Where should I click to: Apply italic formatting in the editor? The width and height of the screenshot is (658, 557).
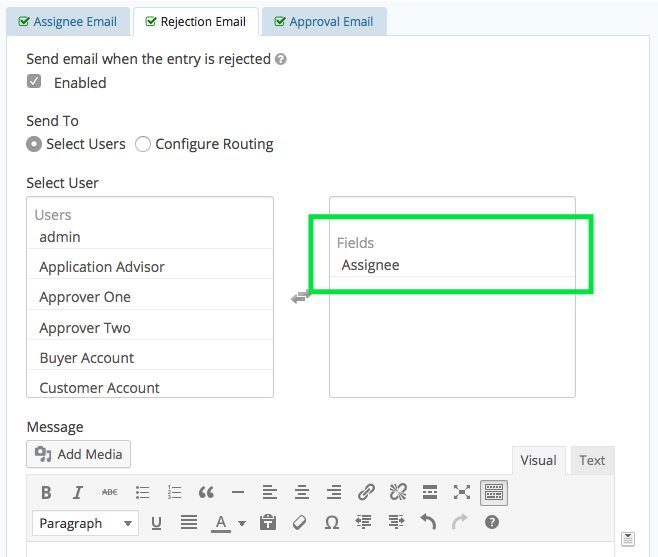click(x=77, y=492)
